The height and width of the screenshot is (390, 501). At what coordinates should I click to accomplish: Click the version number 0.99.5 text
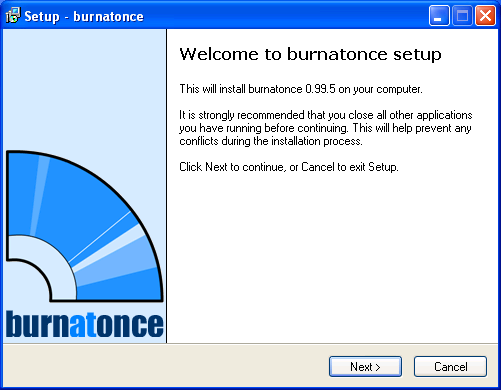(320, 89)
